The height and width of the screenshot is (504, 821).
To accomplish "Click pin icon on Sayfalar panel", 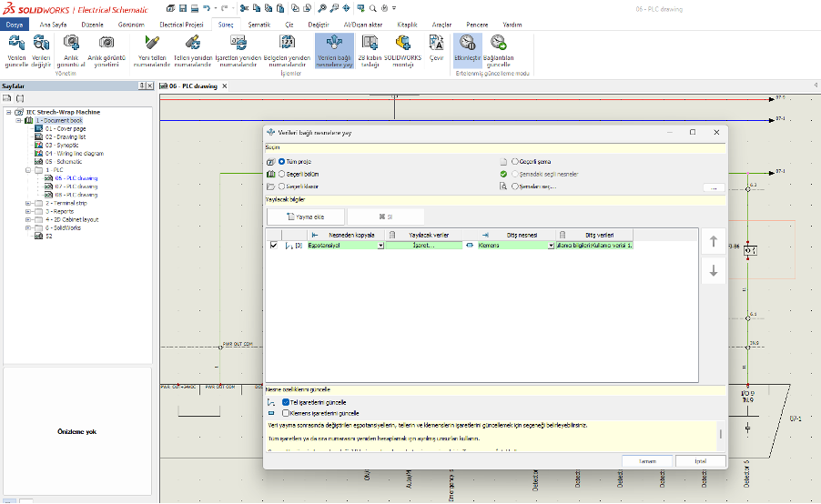I will (x=141, y=86).
